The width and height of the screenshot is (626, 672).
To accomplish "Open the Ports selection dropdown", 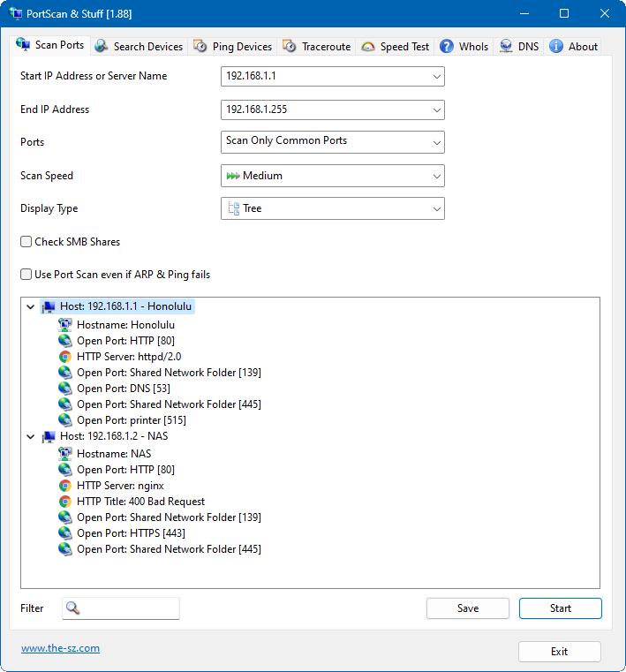I will (437, 142).
